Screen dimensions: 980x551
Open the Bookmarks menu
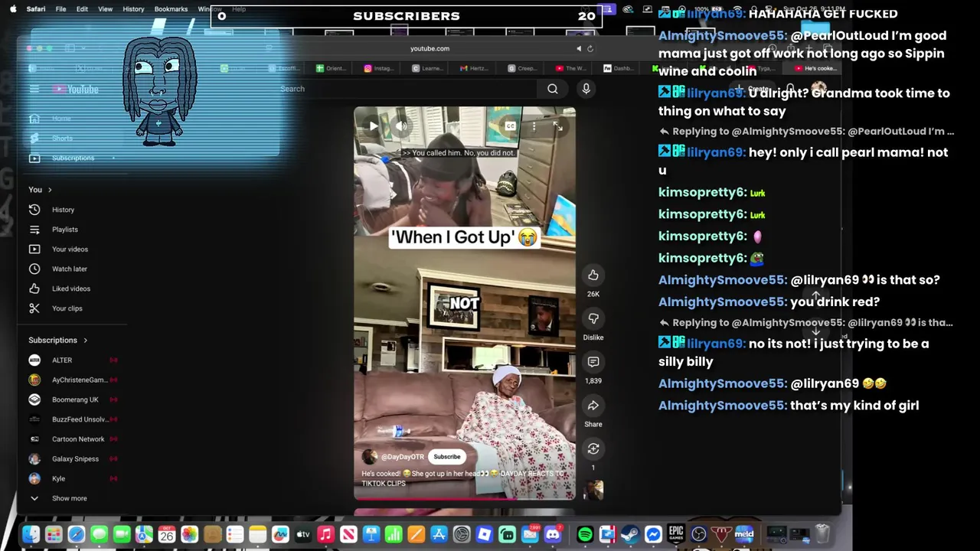[x=171, y=9]
